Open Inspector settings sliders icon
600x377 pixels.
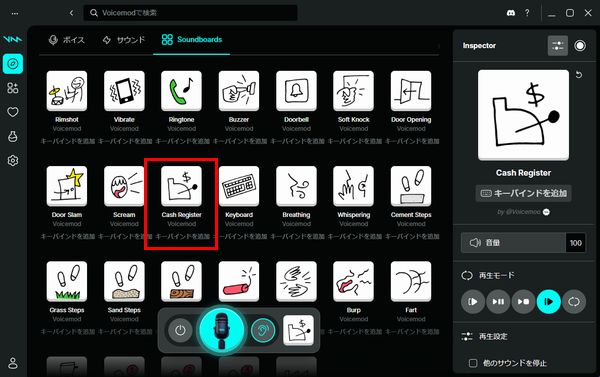tap(558, 46)
